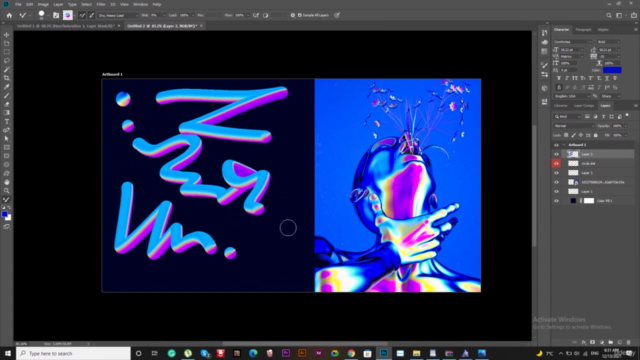The width and height of the screenshot is (640, 360).
Task: Click the Home icon in options bar
Action: click(x=9, y=15)
